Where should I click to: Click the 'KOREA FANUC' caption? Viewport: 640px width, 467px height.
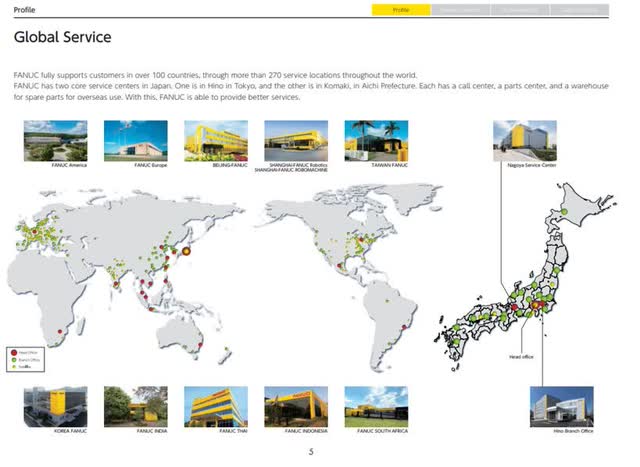71,431
